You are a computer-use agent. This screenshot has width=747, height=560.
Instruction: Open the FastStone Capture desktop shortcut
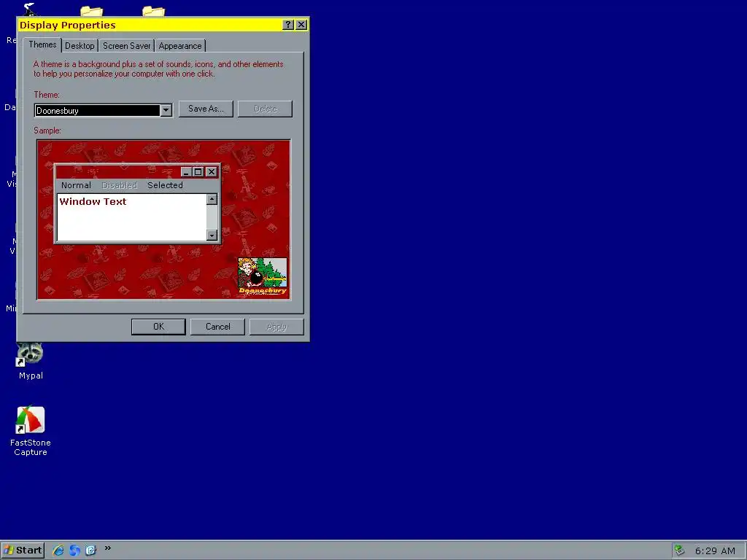point(31,431)
